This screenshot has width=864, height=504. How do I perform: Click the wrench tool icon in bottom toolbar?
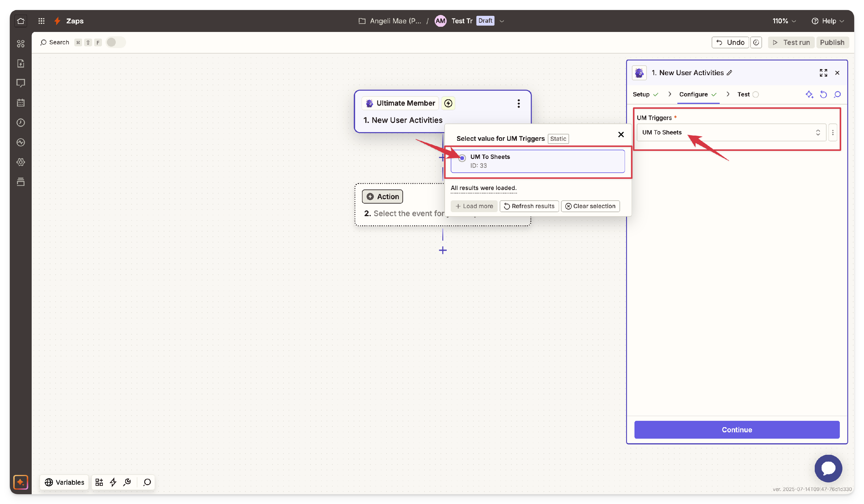click(127, 482)
